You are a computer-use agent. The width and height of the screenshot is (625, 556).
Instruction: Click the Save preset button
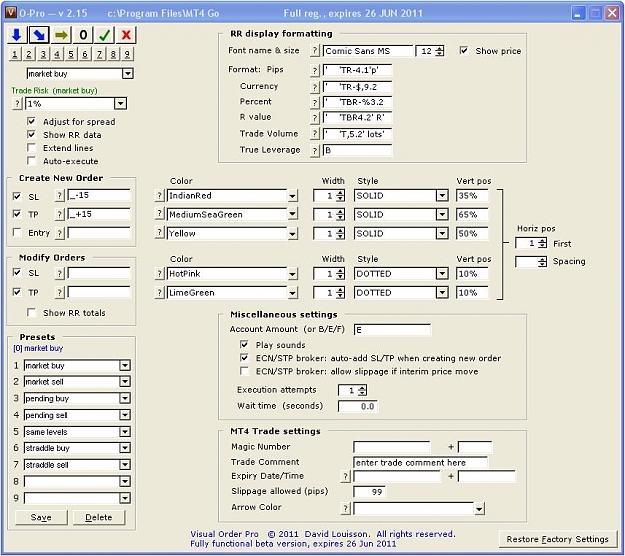[x=41, y=517]
